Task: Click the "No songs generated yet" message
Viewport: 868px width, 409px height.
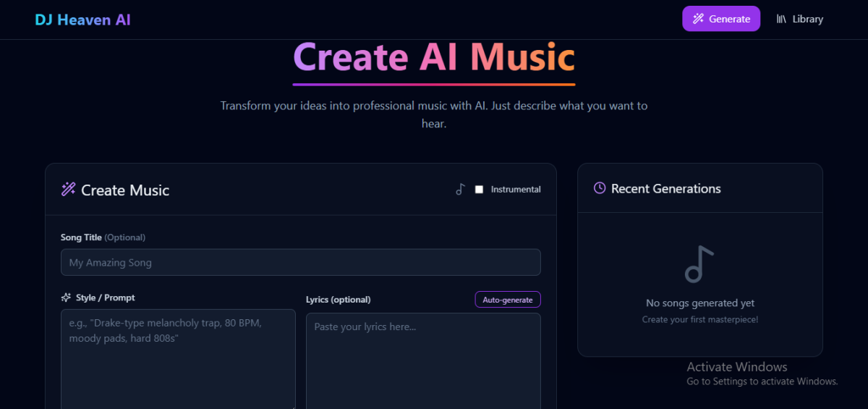Action: click(x=699, y=303)
